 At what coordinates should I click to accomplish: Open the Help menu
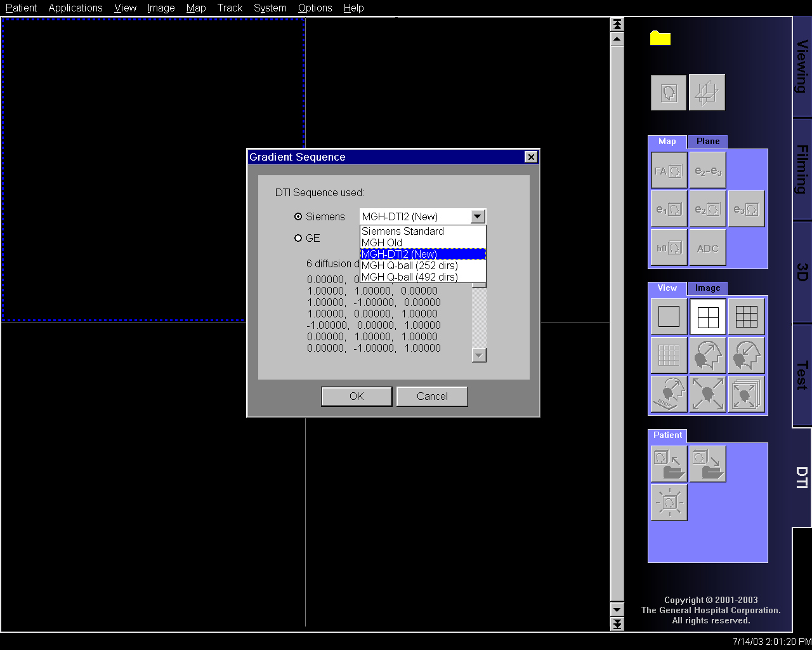point(353,8)
